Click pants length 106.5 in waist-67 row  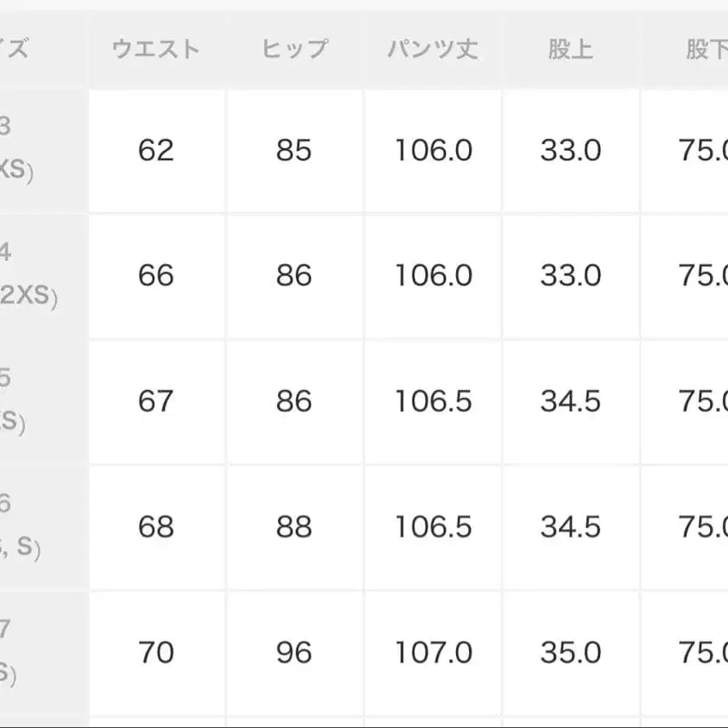[x=433, y=401]
